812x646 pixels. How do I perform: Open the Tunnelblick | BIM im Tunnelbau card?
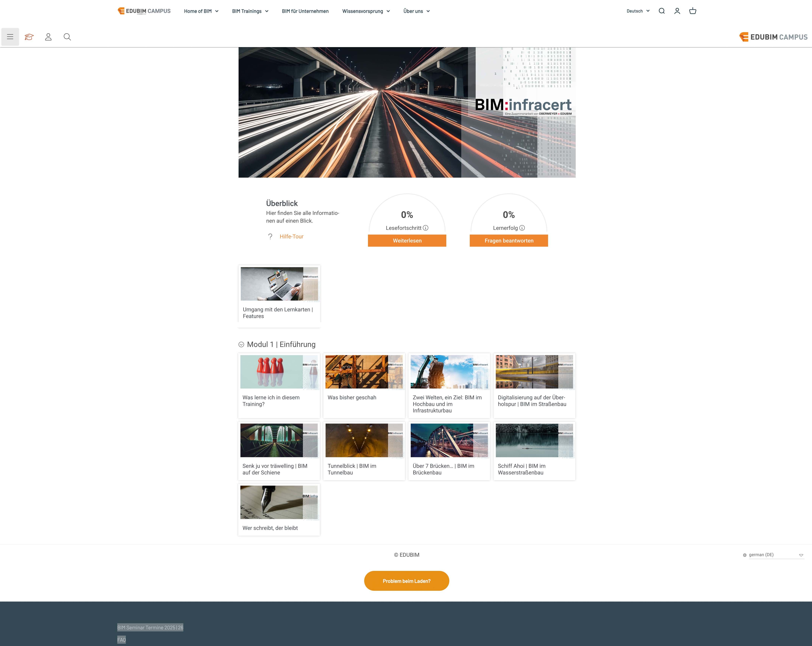point(364,450)
